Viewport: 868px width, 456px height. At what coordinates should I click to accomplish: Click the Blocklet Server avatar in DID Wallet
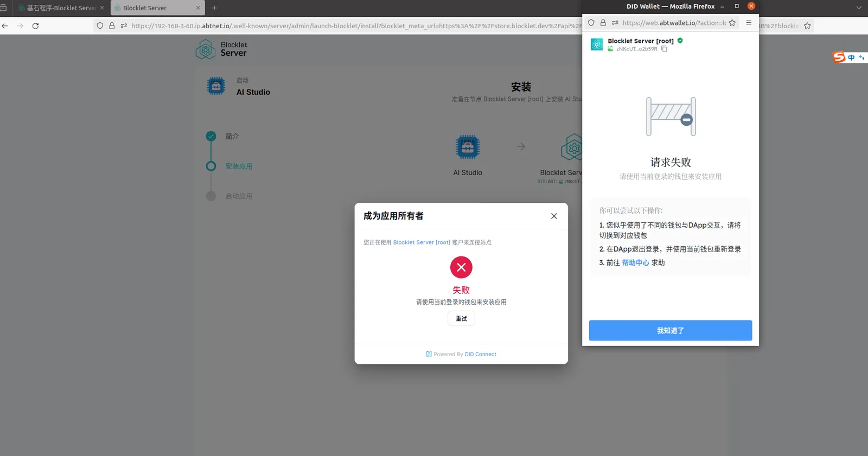coord(597,45)
